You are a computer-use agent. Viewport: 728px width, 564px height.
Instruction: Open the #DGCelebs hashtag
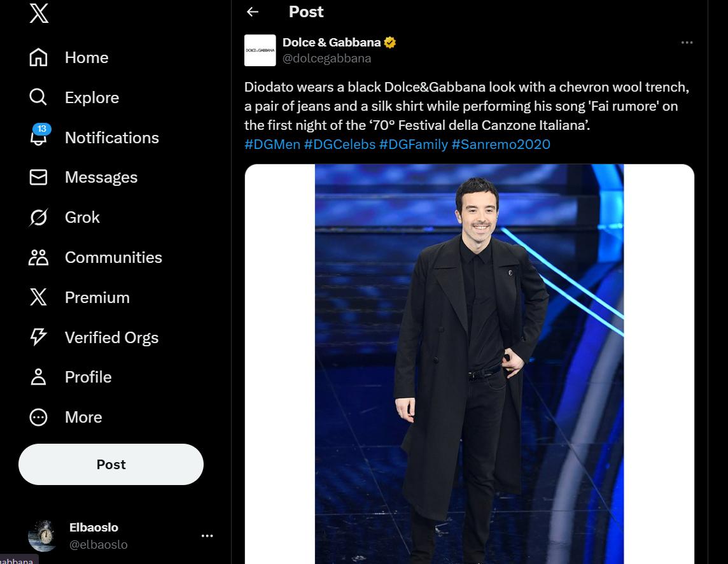pos(339,145)
